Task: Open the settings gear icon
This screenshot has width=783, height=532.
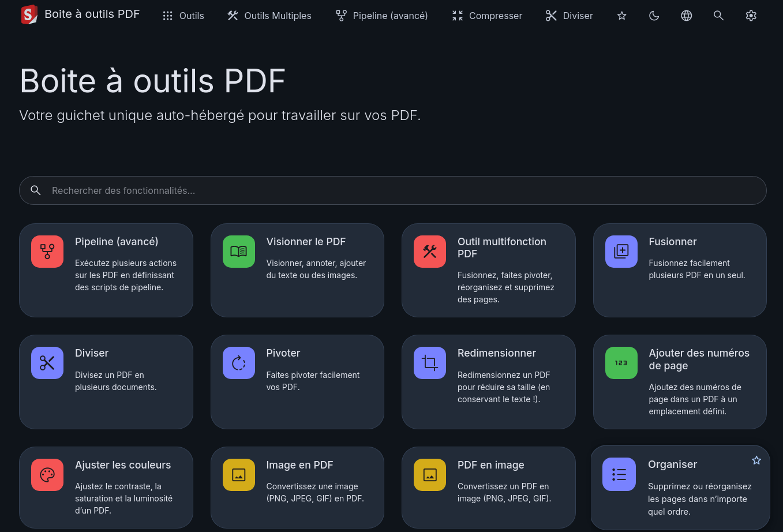Action: (751, 16)
